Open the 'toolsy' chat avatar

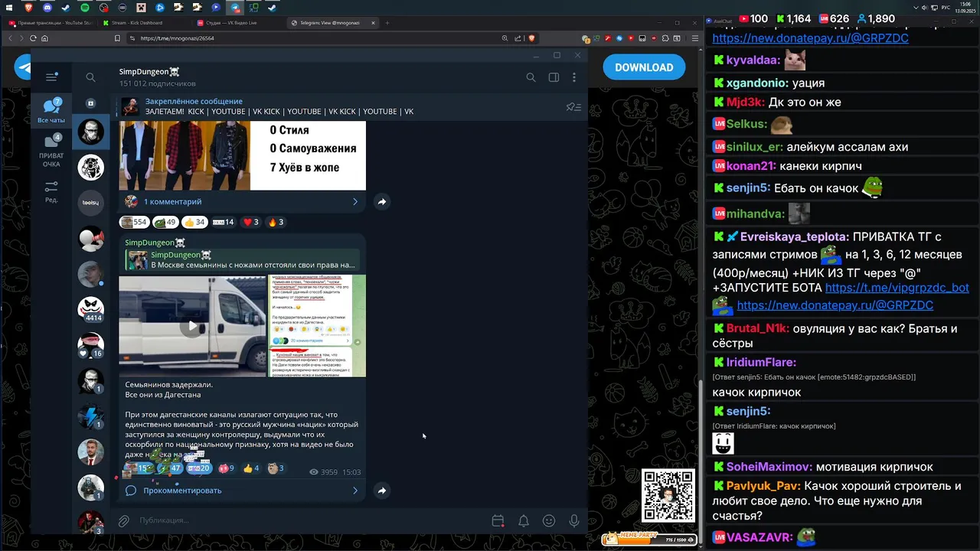click(x=91, y=203)
